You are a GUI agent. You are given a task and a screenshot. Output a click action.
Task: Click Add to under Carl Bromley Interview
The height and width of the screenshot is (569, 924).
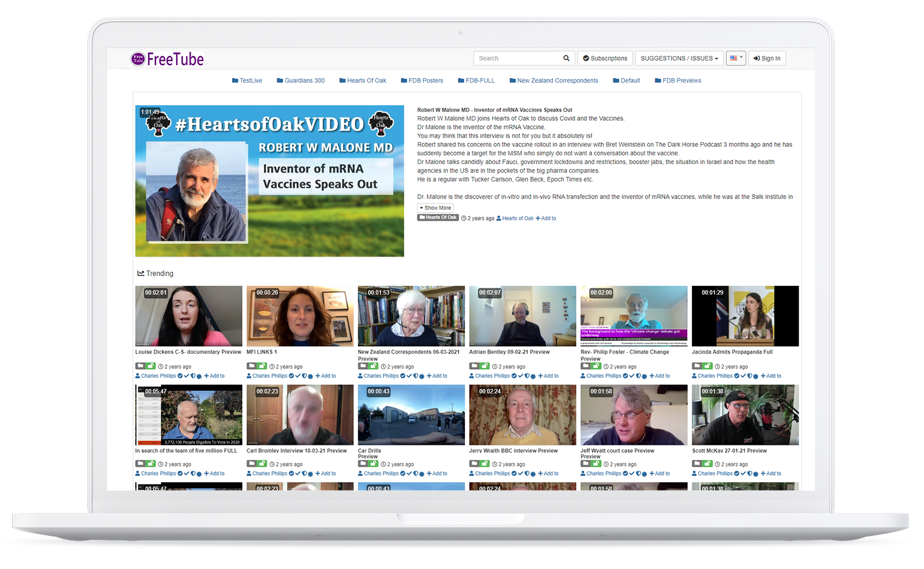point(326,474)
